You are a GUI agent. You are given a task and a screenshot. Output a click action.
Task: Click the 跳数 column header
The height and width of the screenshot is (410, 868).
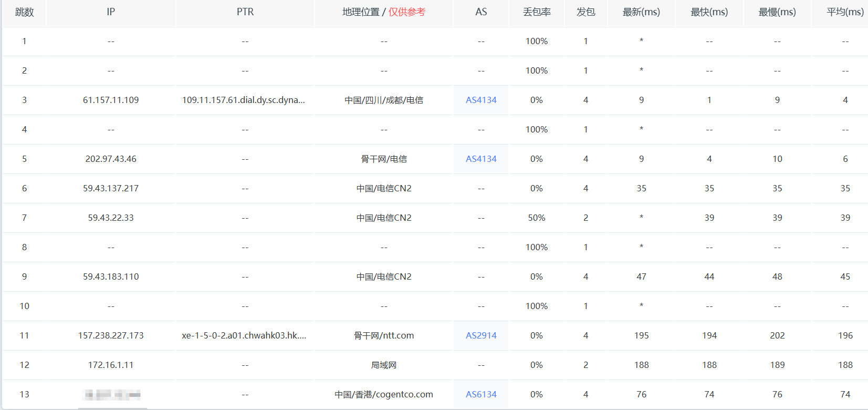pyautogui.click(x=24, y=12)
